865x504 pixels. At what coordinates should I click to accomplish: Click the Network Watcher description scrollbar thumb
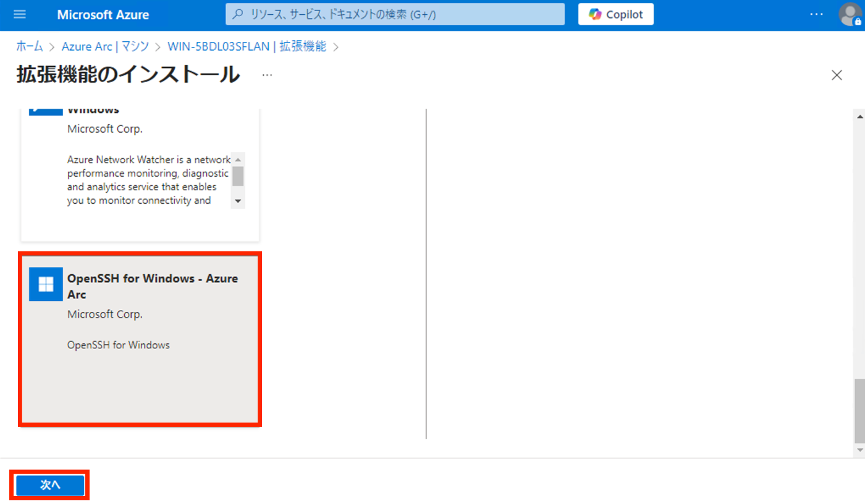click(x=238, y=176)
